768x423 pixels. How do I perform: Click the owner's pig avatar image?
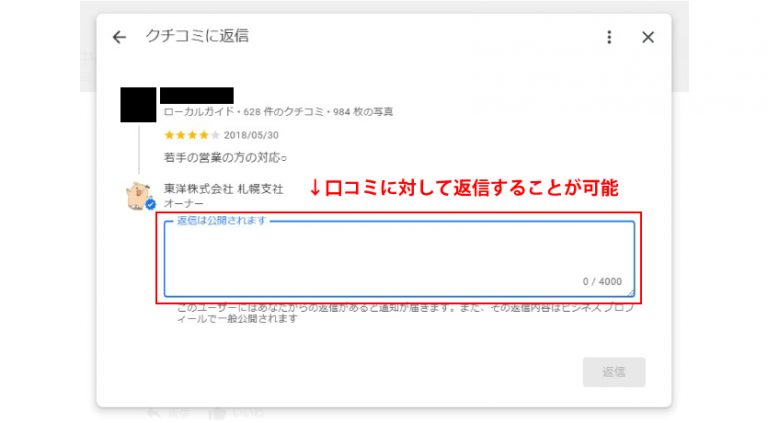(x=139, y=195)
